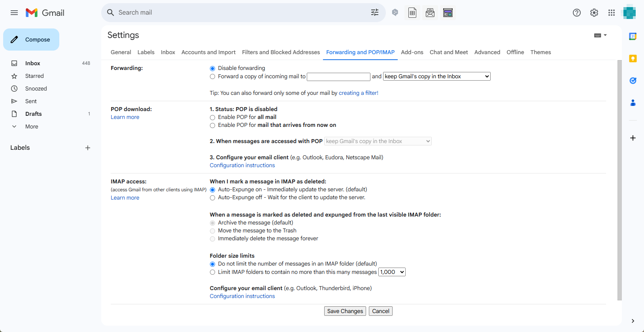
Task: Switch to the Offline tab
Action: pos(515,52)
